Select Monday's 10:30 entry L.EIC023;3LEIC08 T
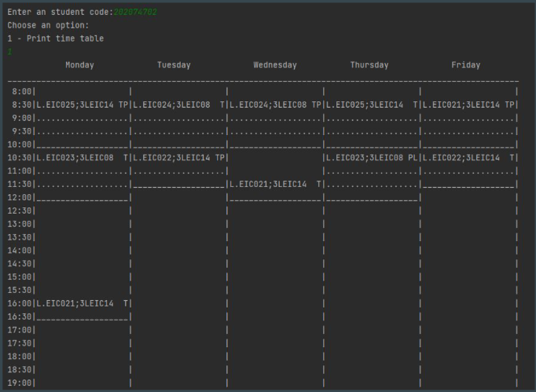 82,158
